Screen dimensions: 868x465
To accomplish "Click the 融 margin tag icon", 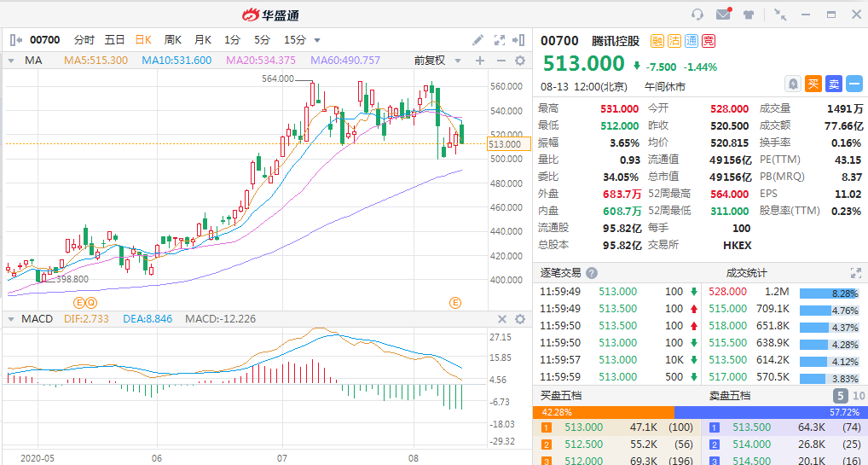I will pos(657,40).
